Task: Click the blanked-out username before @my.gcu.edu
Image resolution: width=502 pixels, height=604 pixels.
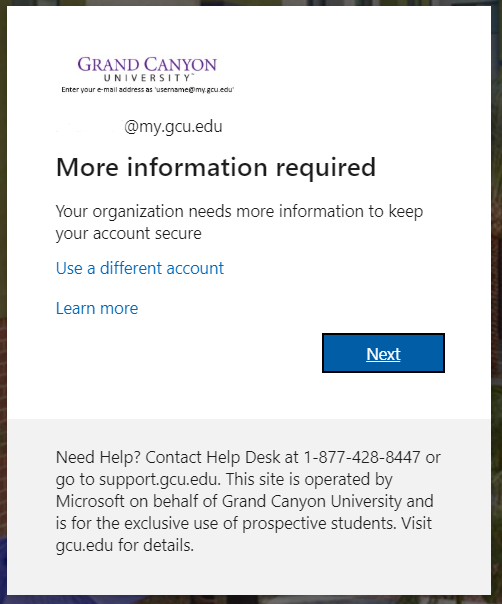Action: (x=88, y=127)
